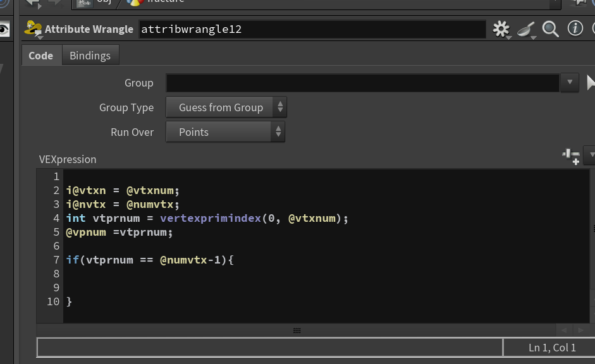The image size is (595, 364).
Task: Click the status message field below editor
Action: [270, 348]
